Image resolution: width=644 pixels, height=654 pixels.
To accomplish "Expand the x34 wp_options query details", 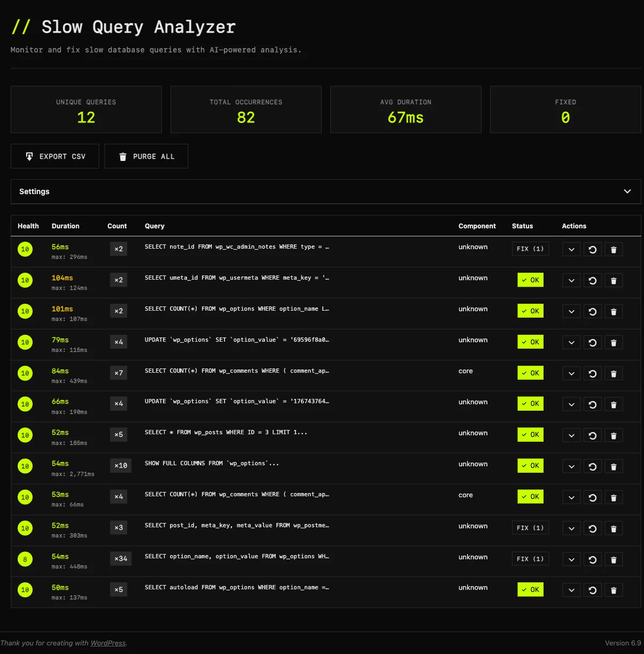I will click(x=571, y=559).
